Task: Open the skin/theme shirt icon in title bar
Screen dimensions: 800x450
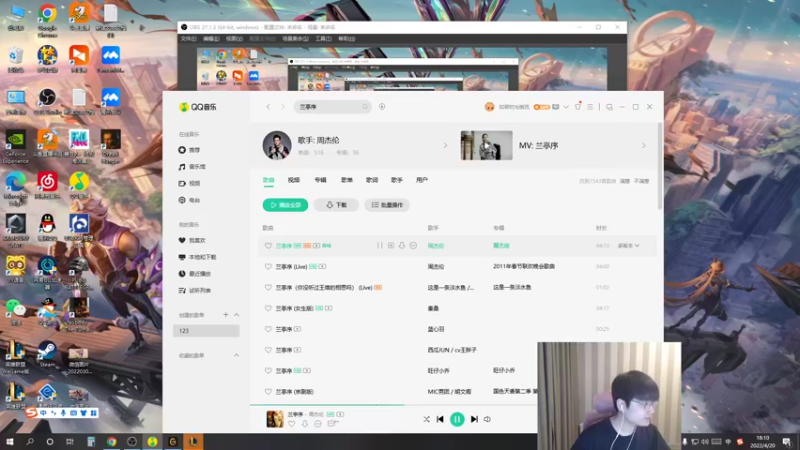Action: pyautogui.click(x=578, y=106)
